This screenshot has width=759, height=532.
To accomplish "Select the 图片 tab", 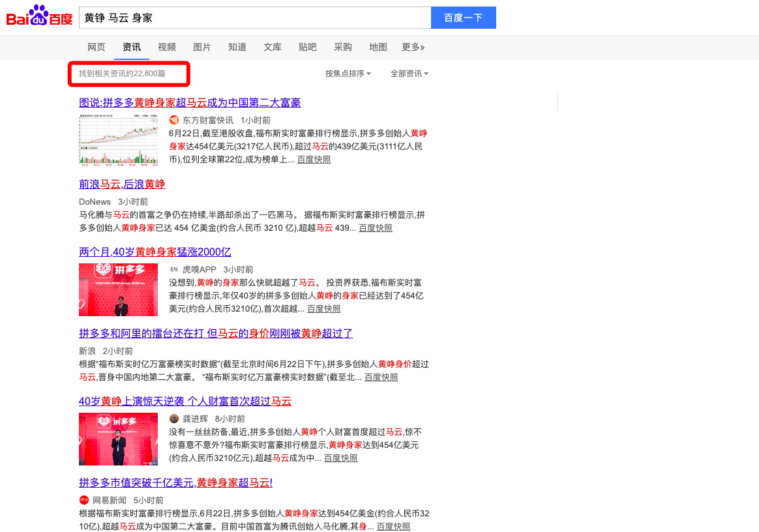I will 202,47.
